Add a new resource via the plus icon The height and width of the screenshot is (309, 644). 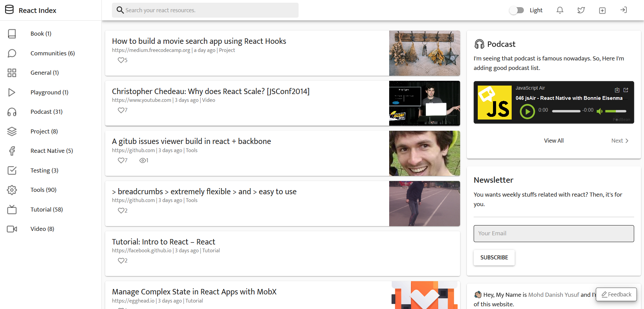pos(602,10)
